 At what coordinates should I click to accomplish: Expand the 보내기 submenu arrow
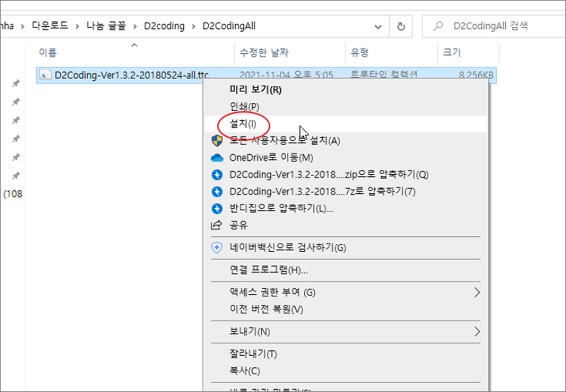pos(476,332)
